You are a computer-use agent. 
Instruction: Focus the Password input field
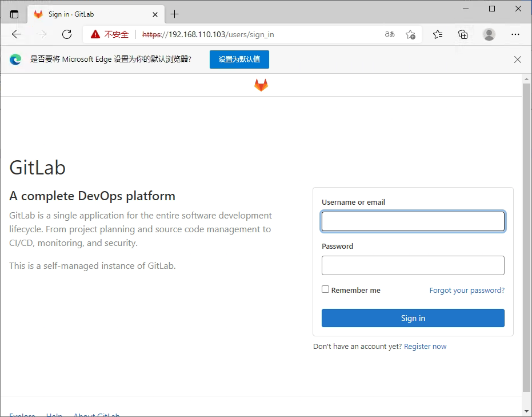tap(413, 265)
